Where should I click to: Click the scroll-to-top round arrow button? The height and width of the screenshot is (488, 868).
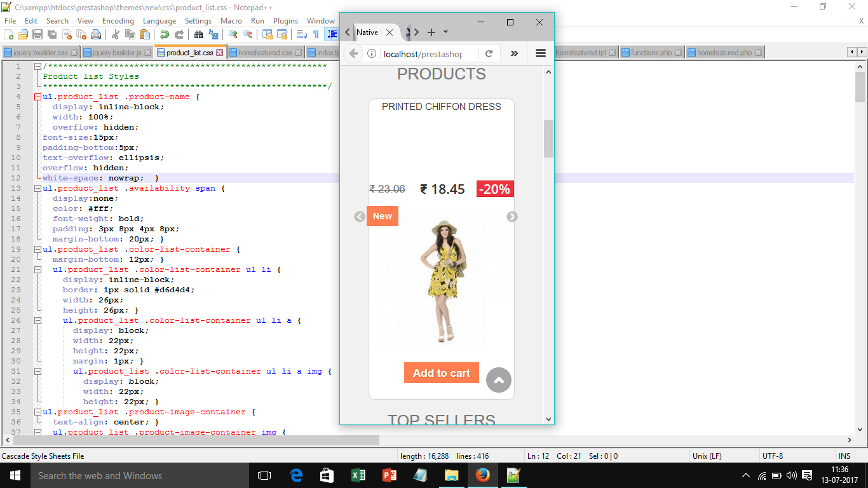coord(499,380)
